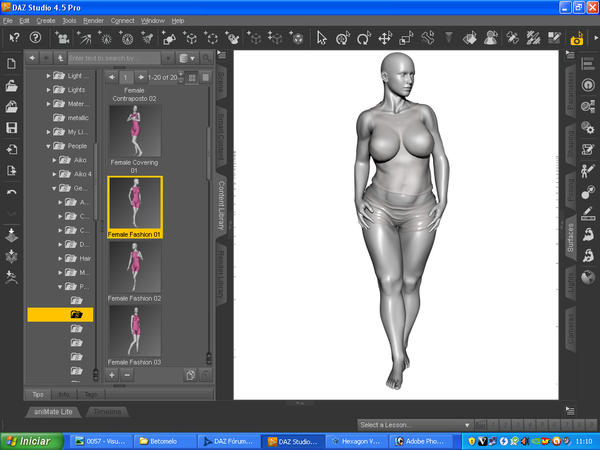
Task: Expand the Mater... folder in tree
Action: [x=49, y=104]
